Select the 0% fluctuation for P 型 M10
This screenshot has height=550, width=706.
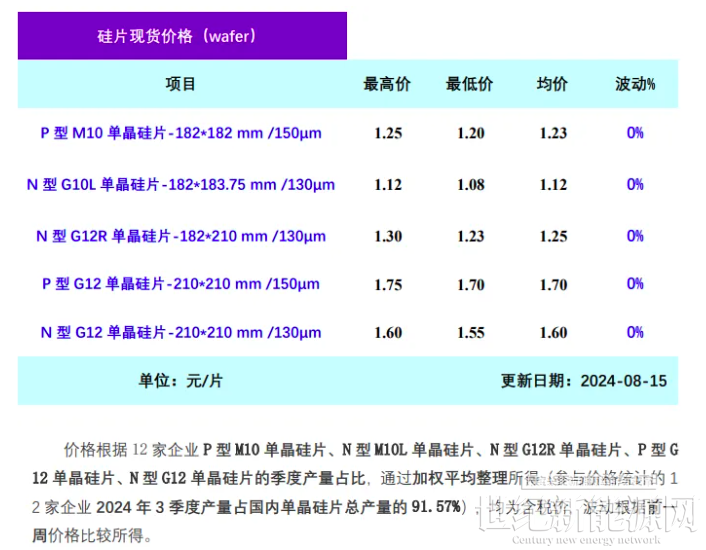(x=635, y=133)
